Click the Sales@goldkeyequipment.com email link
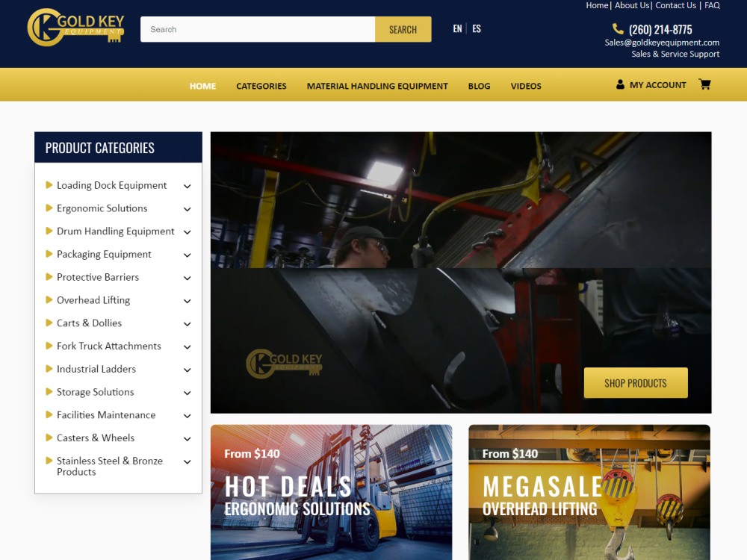The width and height of the screenshot is (747, 560). [x=662, y=43]
